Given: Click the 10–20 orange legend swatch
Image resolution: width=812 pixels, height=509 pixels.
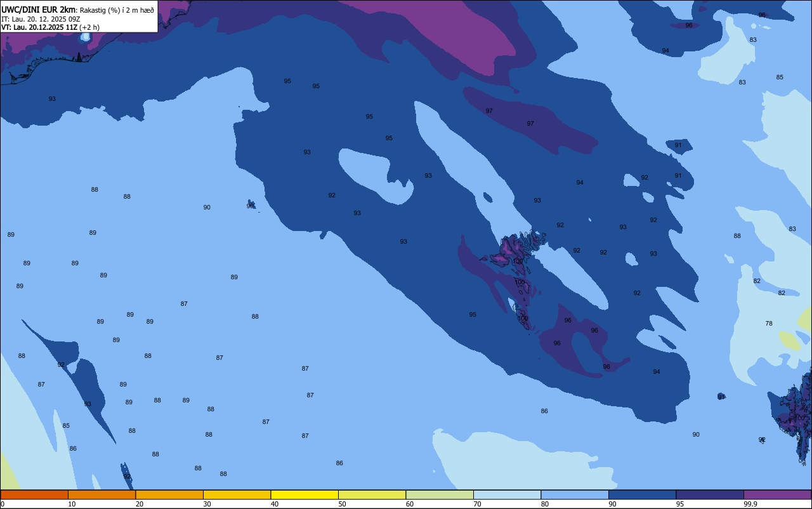Looking at the screenshot, I should (101, 494).
